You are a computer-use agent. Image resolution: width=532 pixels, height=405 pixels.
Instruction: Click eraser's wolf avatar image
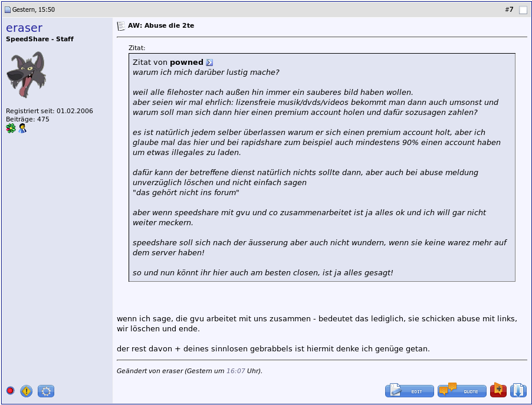26,75
